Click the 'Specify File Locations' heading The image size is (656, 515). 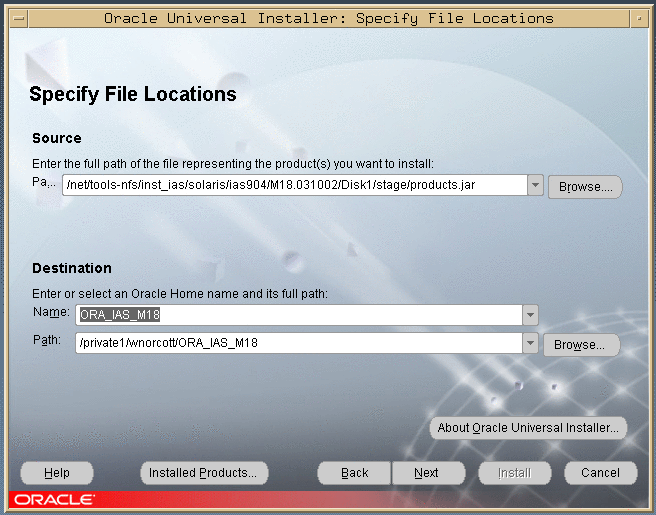pos(133,94)
